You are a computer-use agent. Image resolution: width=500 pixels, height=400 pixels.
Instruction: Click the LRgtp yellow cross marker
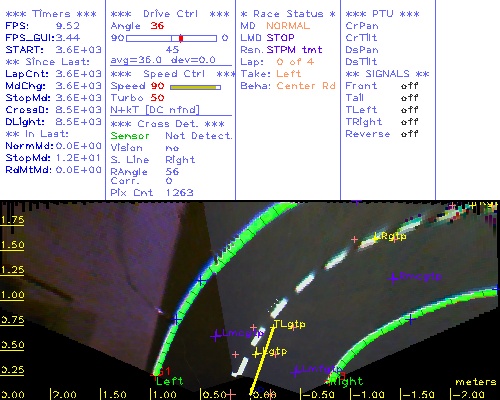coord(376,238)
